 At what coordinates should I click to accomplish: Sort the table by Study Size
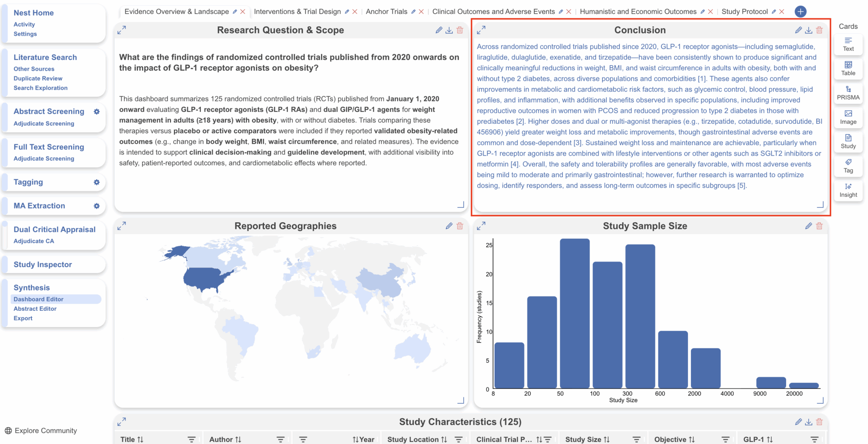[x=607, y=440]
